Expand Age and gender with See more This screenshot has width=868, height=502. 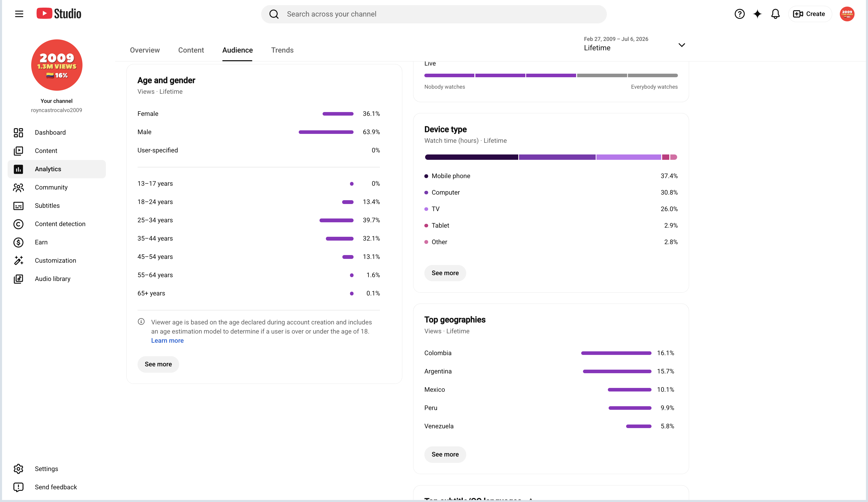pos(158,364)
